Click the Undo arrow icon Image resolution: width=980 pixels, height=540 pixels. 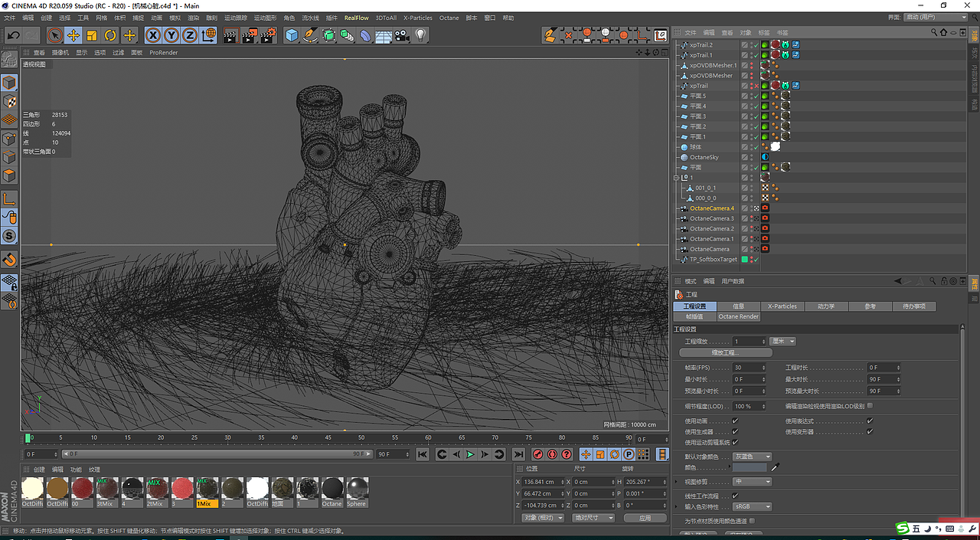(13, 35)
